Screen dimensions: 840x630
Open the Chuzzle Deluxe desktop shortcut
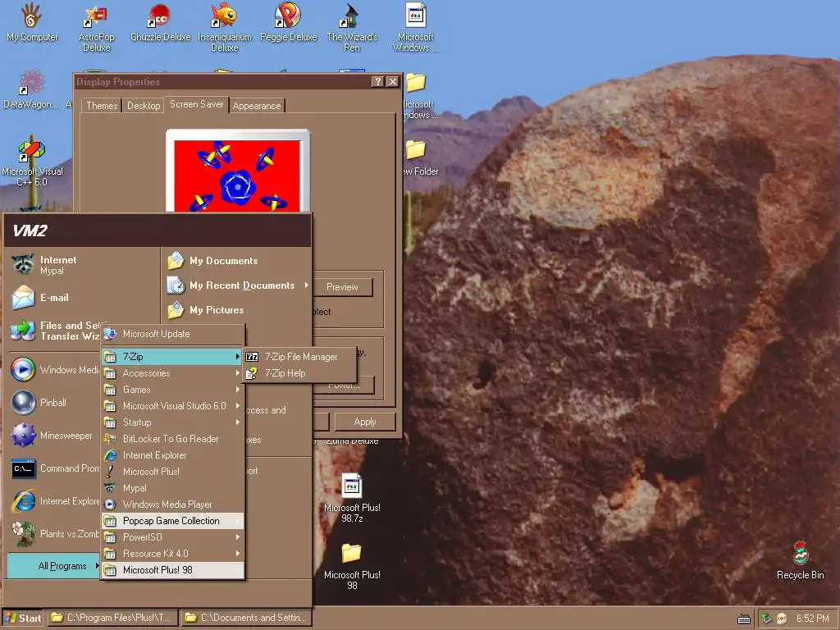160,22
